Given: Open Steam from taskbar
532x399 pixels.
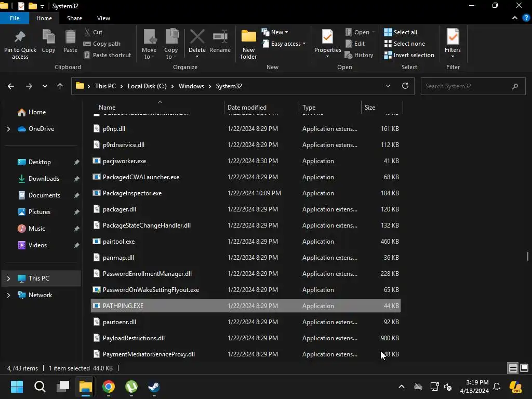Looking at the screenshot, I should tap(154, 387).
